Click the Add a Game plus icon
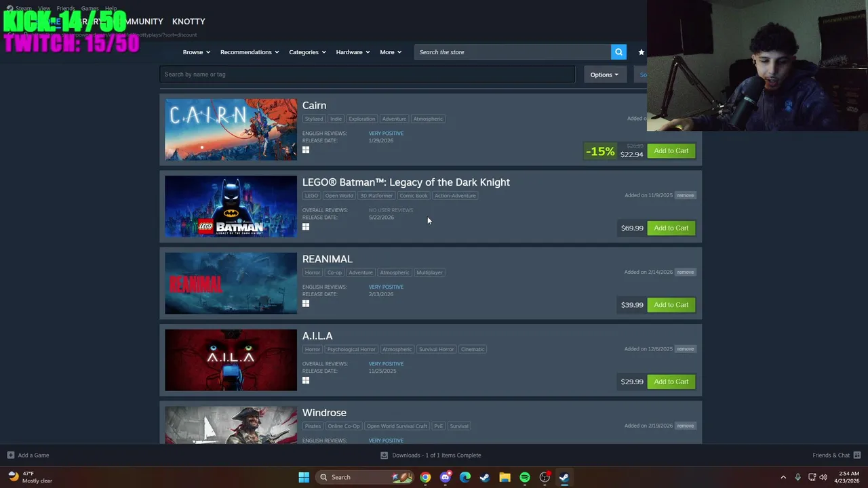Image resolution: width=868 pixels, height=488 pixels. tap(10, 455)
